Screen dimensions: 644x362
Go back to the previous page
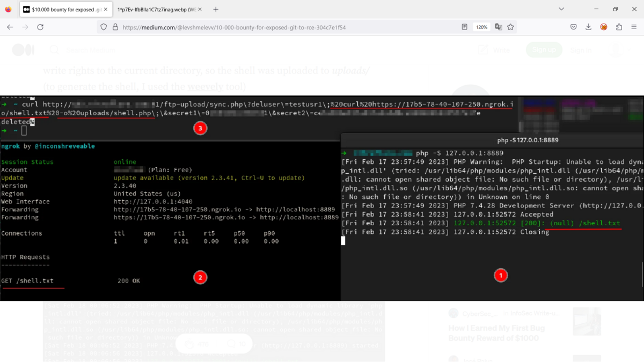pos(10,27)
